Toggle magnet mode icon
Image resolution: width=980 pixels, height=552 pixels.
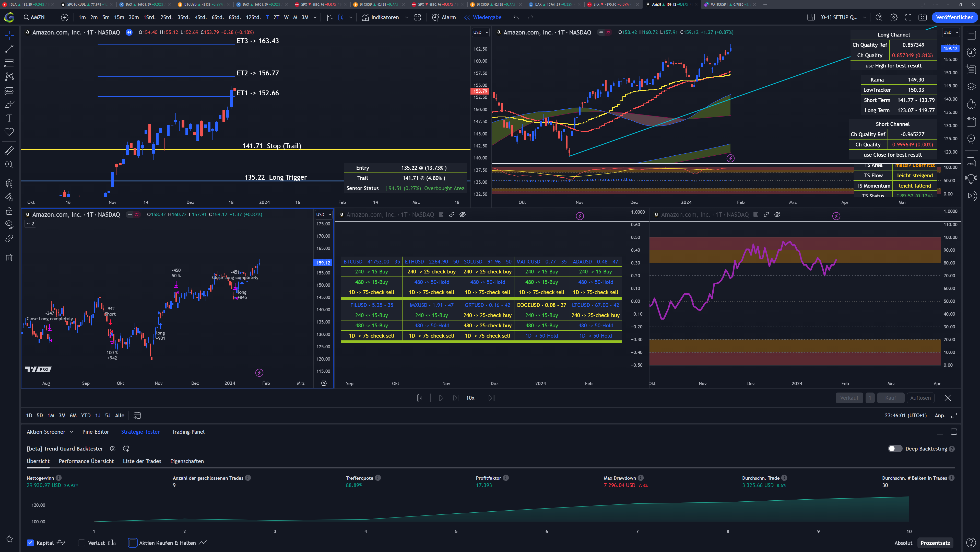9,183
